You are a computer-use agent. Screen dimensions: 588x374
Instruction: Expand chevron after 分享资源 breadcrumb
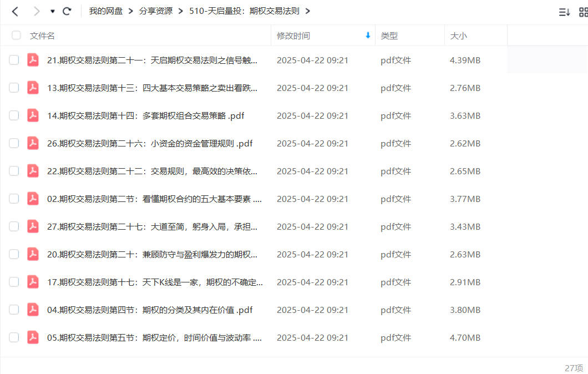click(x=180, y=11)
